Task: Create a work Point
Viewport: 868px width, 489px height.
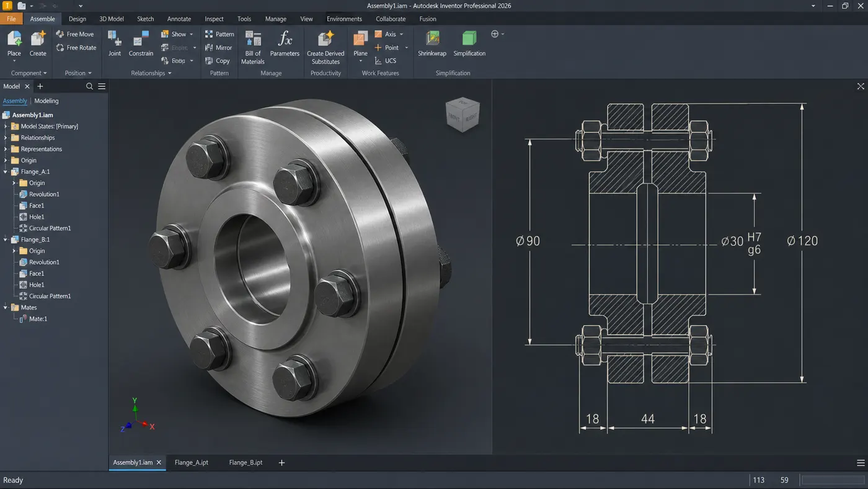Action: coord(387,48)
